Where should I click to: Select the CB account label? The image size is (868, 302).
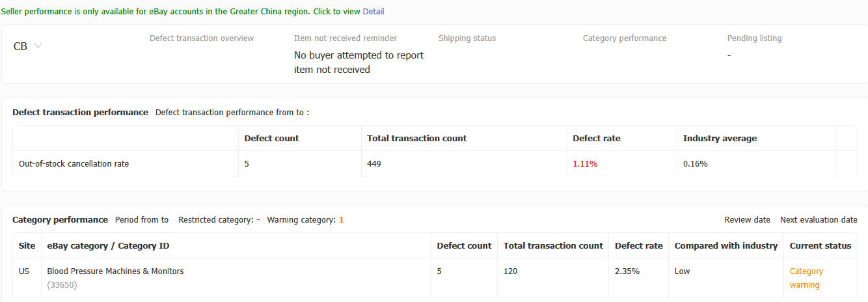[x=20, y=47]
